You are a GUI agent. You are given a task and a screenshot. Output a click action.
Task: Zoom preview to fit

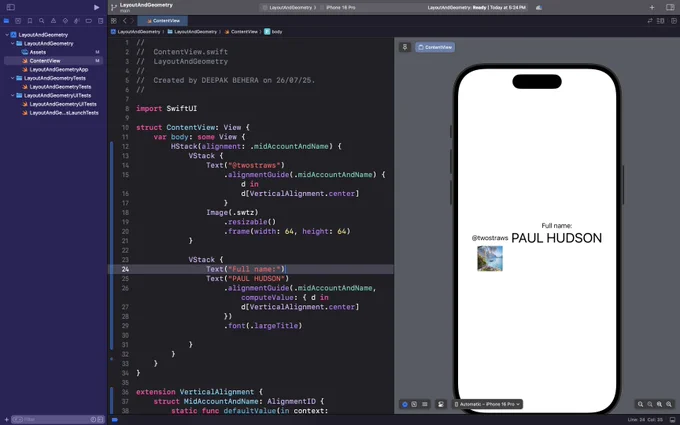pos(660,404)
